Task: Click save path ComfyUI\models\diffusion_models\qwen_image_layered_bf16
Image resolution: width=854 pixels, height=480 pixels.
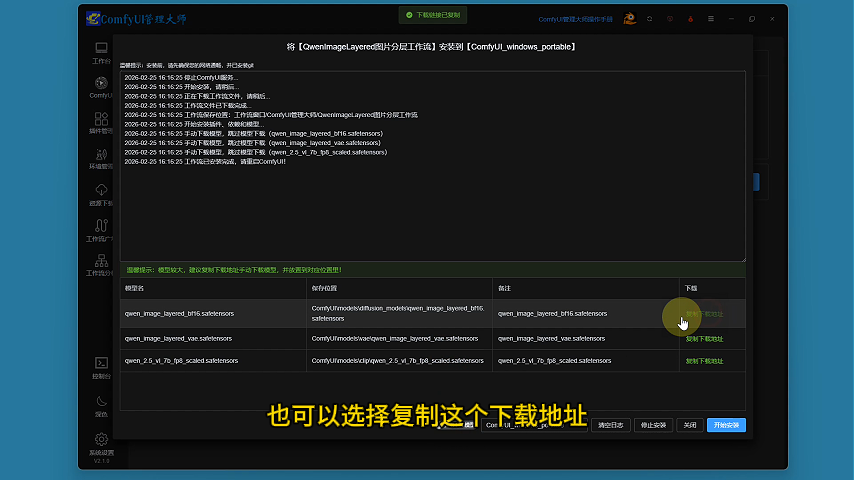Action: [x=398, y=313]
